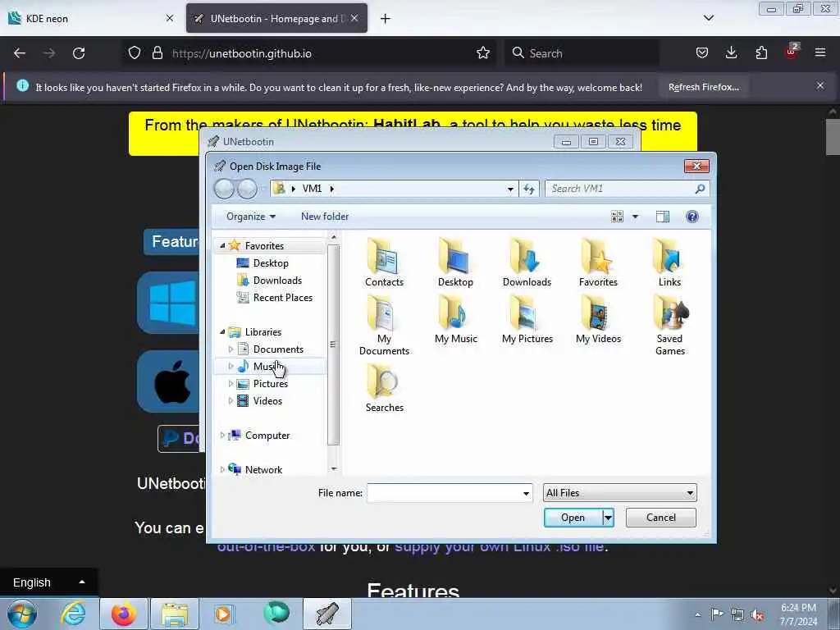
Task: Open the Contacts folder
Action: (384, 263)
